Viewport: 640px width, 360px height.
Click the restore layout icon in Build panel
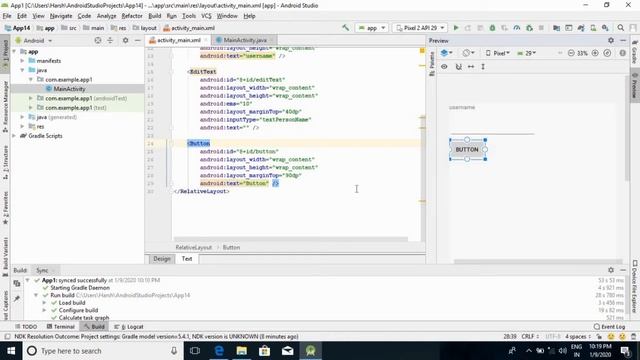click(17, 283)
